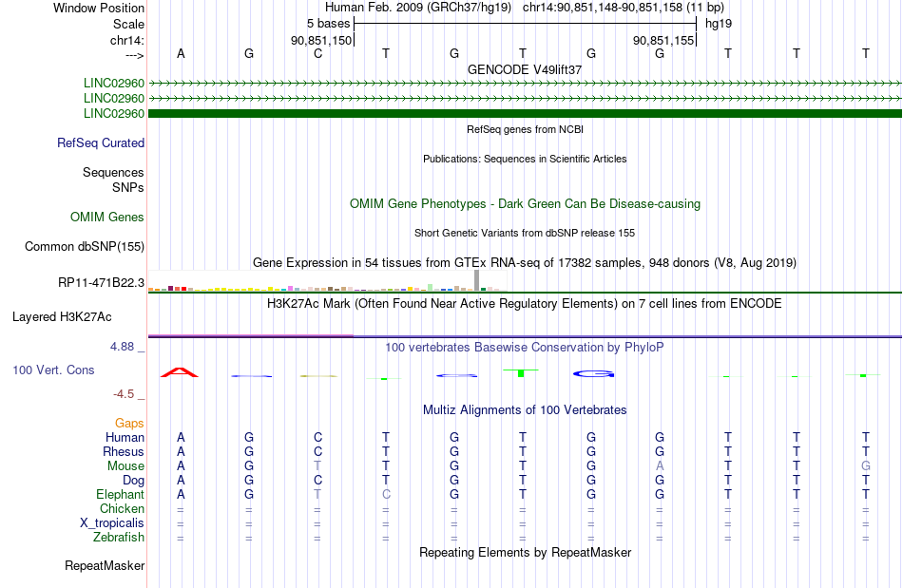
Task: Click the Rhesus alignment row label
Action: click(x=124, y=451)
